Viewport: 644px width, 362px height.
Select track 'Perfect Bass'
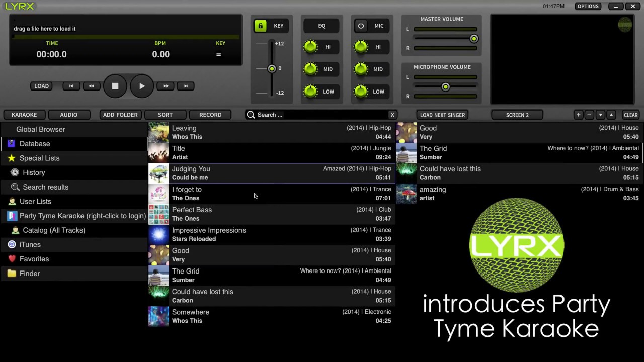[x=272, y=214]
